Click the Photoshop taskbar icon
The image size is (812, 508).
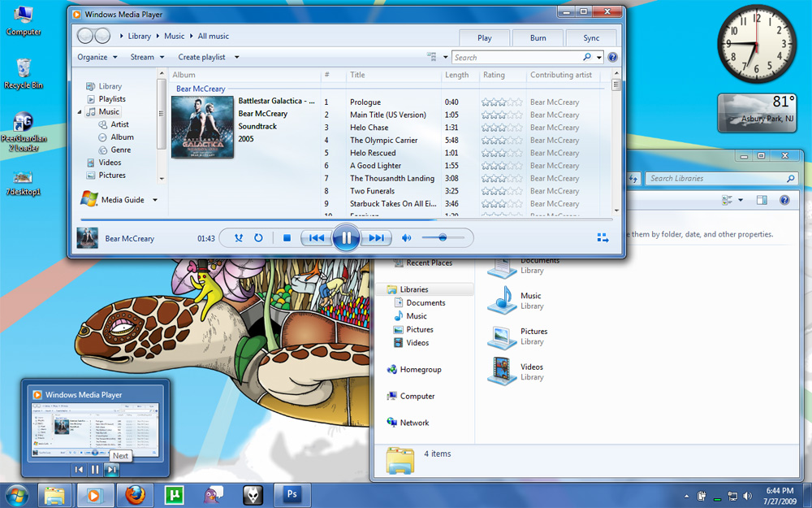tap(292, 495)
